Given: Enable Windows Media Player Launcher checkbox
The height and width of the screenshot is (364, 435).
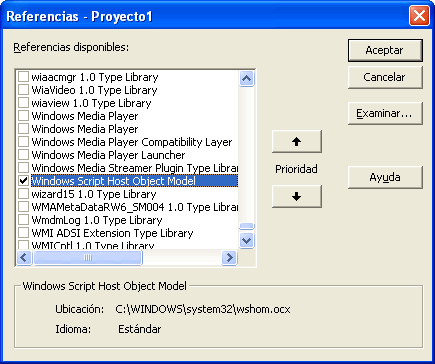Looking at the screenshot, I should click(23, 155).
